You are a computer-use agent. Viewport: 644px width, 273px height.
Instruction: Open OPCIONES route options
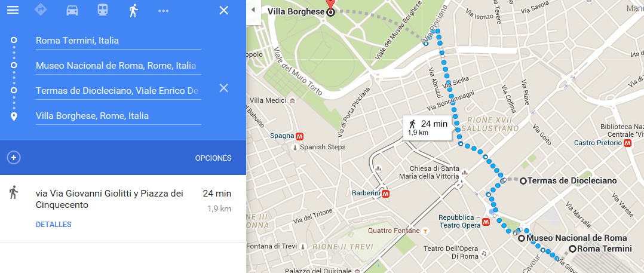coord(213,158)
